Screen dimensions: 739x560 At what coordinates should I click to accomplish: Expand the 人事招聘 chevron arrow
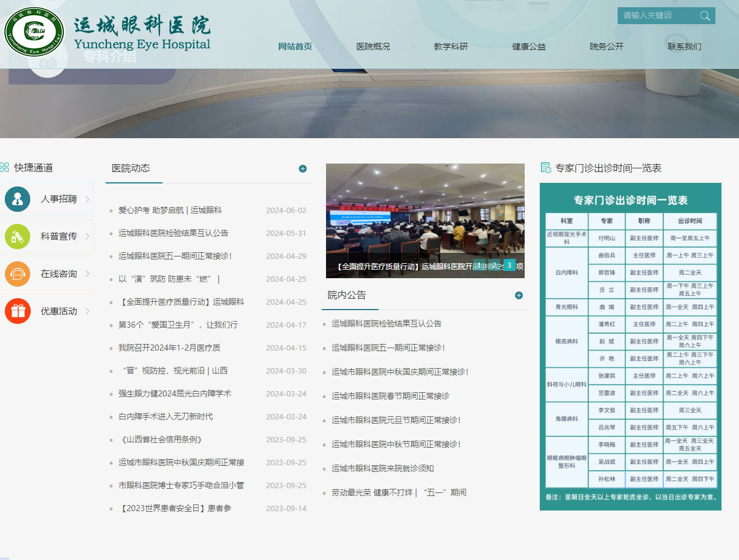click(x=87, y=199)
